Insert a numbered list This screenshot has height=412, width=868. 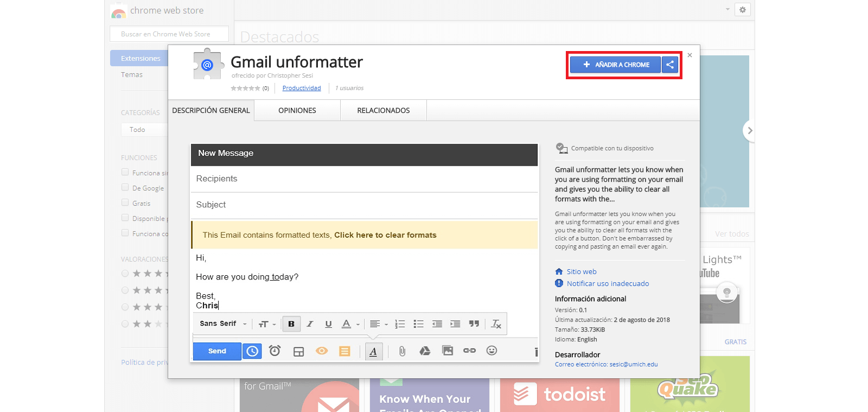pyautogui.click(x=400, y=324)
